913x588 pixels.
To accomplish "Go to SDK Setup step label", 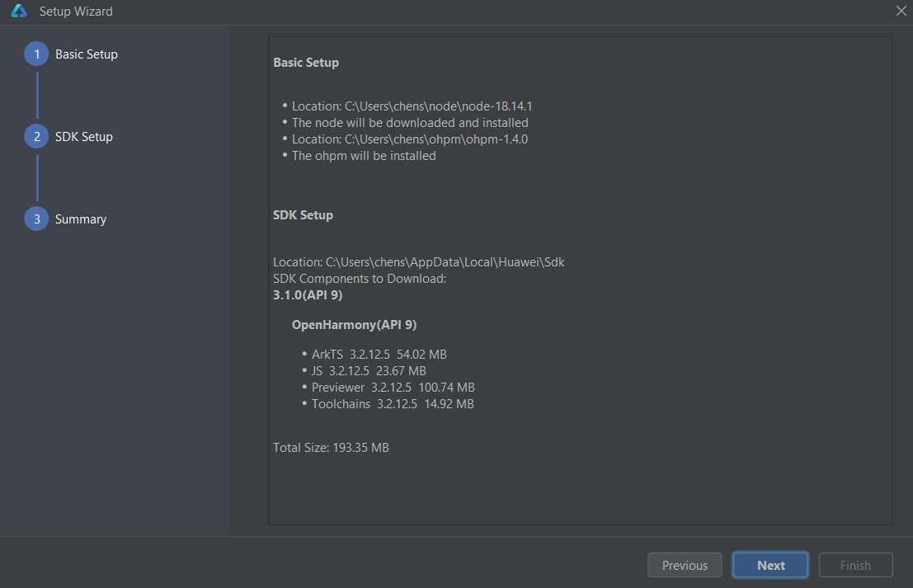I will (84, 137).
